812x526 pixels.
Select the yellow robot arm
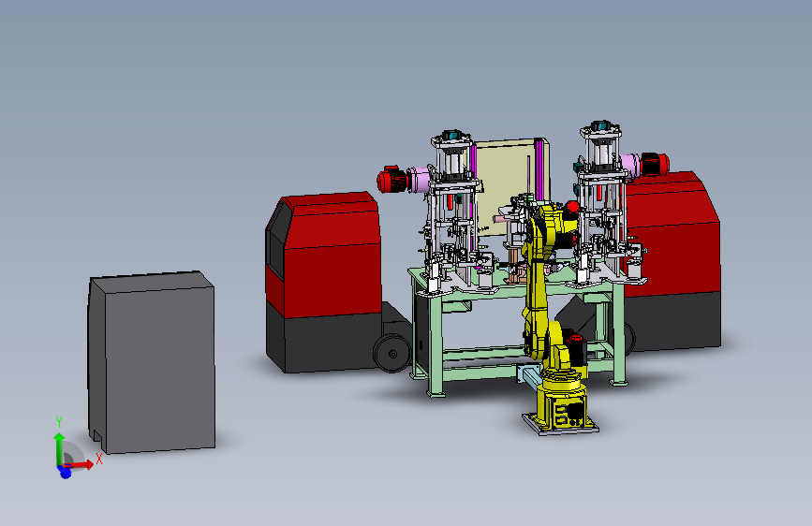[x=539, y=280]
